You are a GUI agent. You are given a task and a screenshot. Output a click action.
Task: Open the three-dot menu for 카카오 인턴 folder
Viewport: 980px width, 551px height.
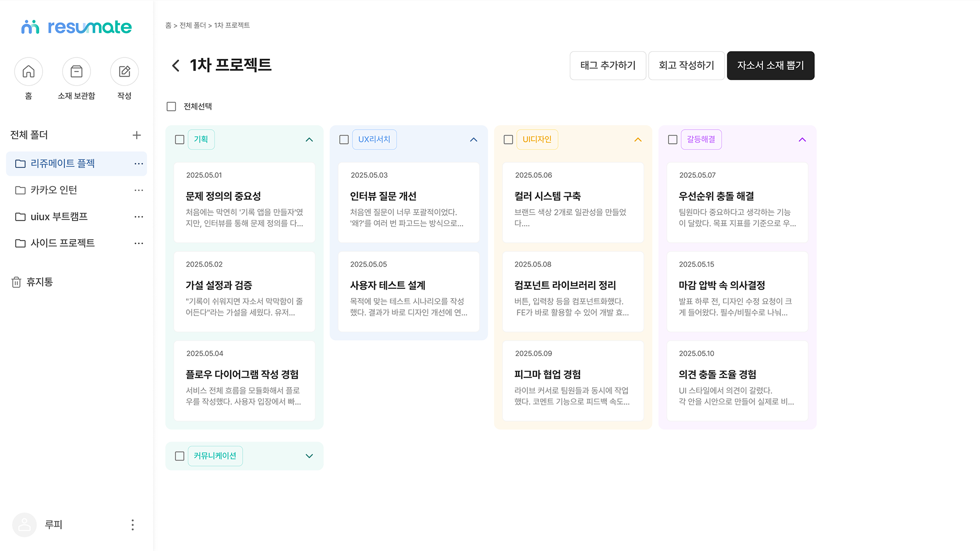point(139,190)
